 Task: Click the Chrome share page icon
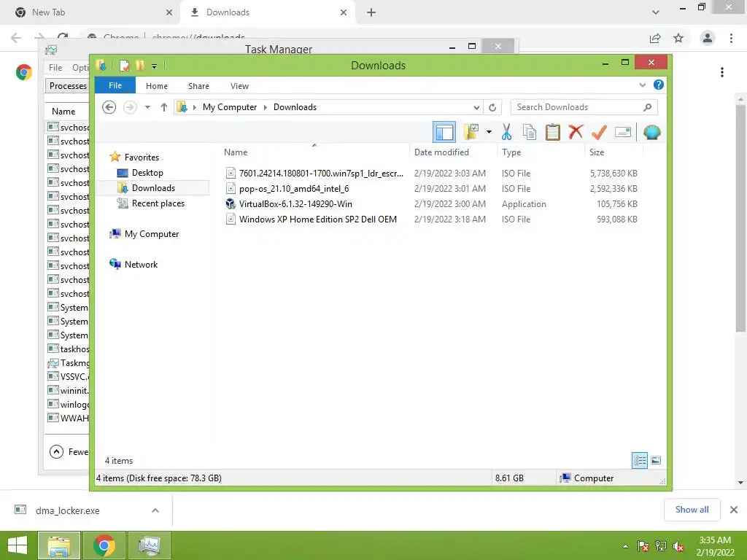(655, 38)
